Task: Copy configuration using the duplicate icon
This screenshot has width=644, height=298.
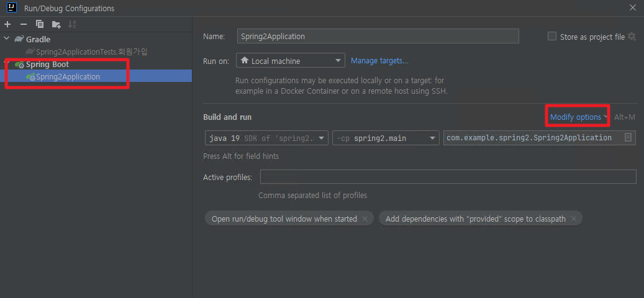Action: click(40, 24)
